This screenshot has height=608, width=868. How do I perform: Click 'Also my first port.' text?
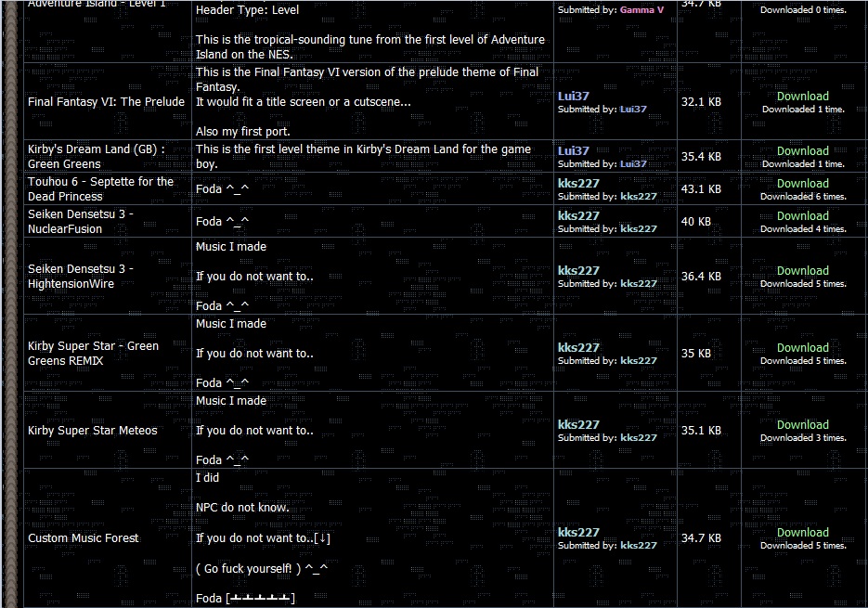(242, 132)
